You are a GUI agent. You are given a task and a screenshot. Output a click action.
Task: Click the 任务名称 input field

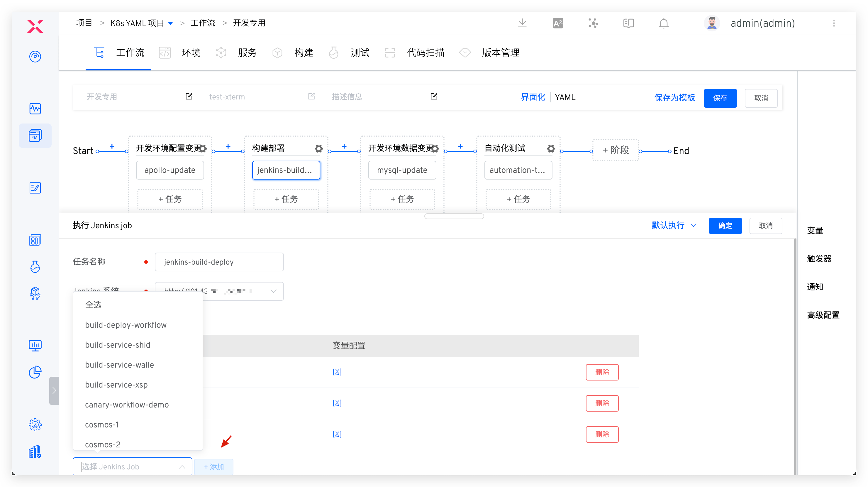coord(219,261)
